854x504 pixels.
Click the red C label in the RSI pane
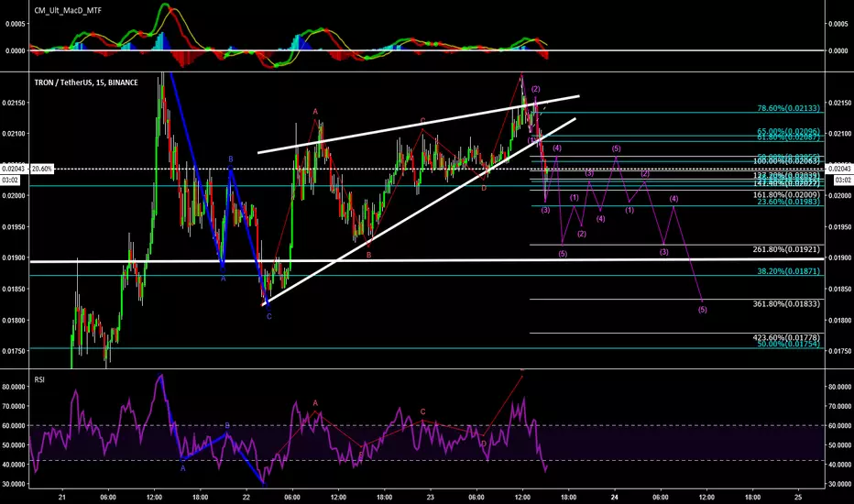tap(422, 412)
